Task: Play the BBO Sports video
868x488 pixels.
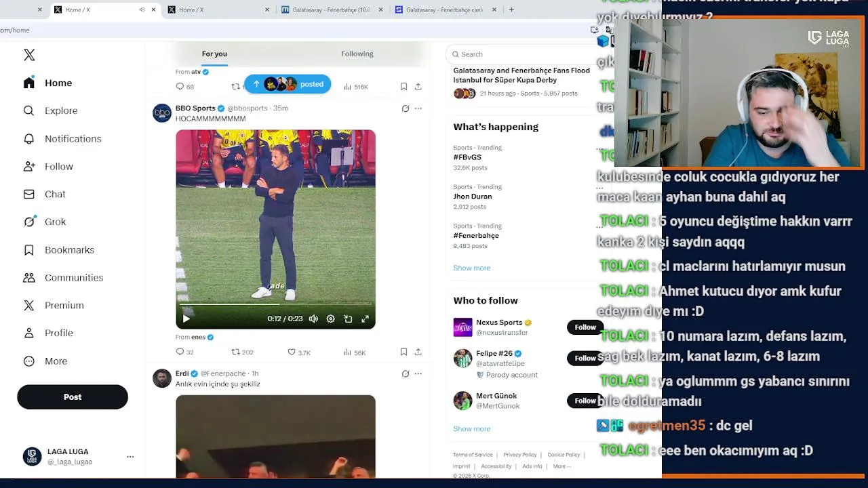Action: tap(186, 319)
